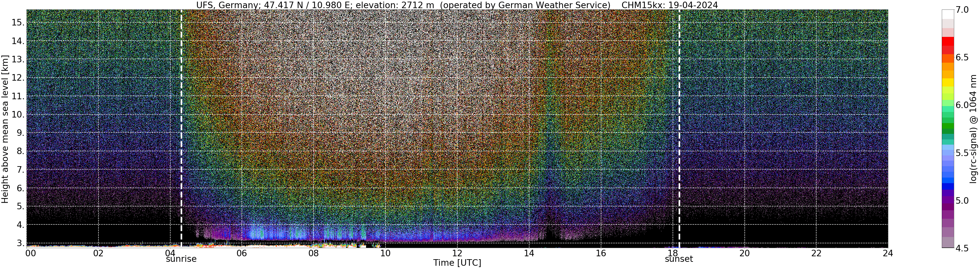
Task: Click the white dashed sunset marker line
Action: point(679,129)
